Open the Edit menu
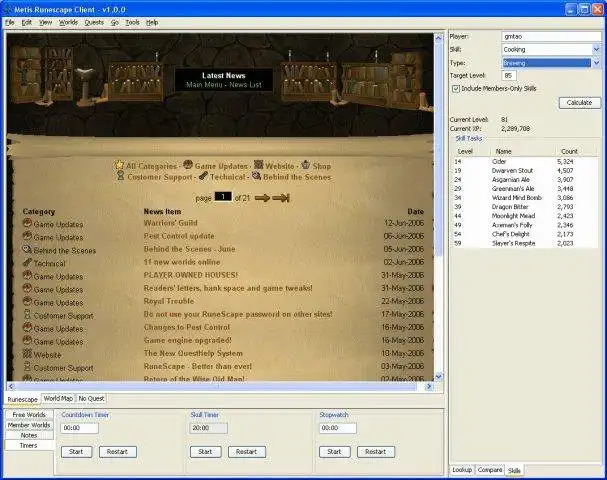Screen dimensions: 607x480 [26, 22]
